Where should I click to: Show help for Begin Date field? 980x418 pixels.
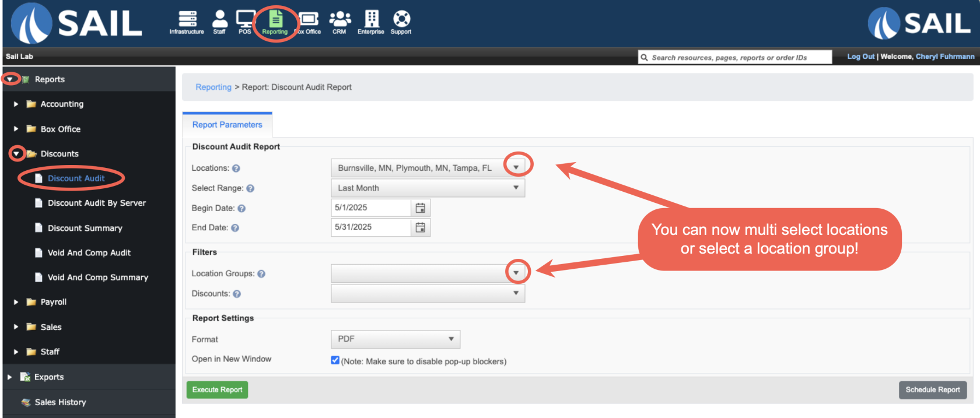click(x=242, y=208)
